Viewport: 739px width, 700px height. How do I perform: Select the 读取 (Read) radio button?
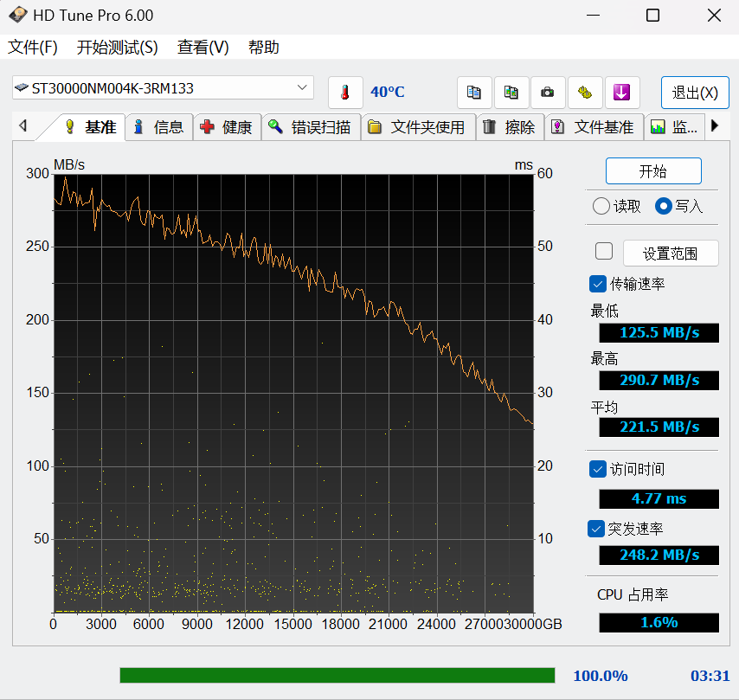[x=601, y=206]
